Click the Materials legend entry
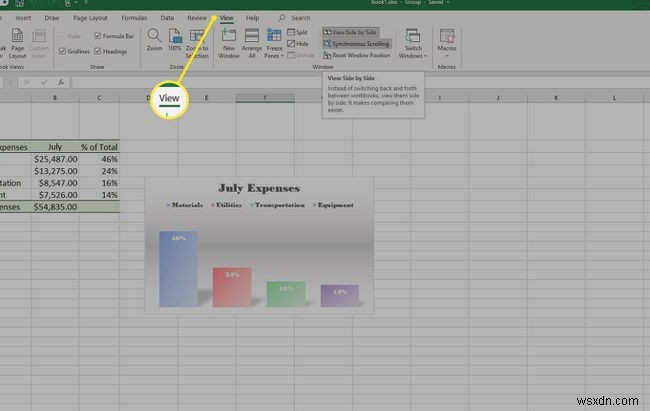Viewport: 650px width, 411px height. point(185,205)
